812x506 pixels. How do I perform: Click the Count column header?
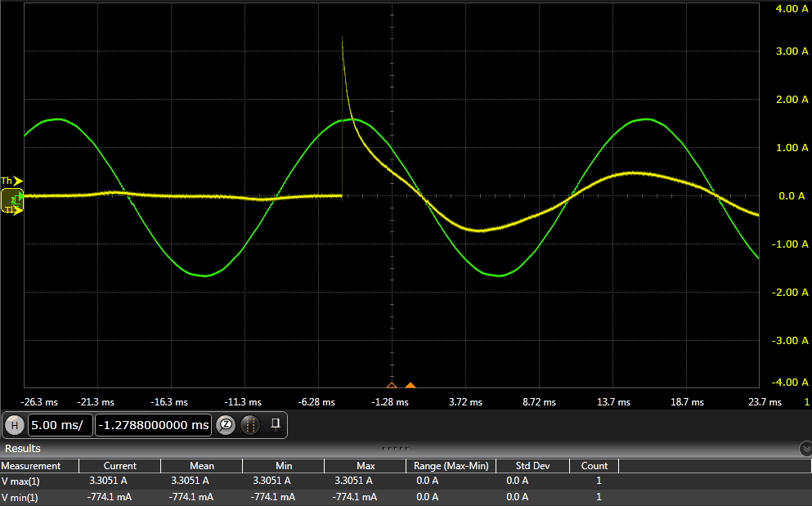coord(594,466)
